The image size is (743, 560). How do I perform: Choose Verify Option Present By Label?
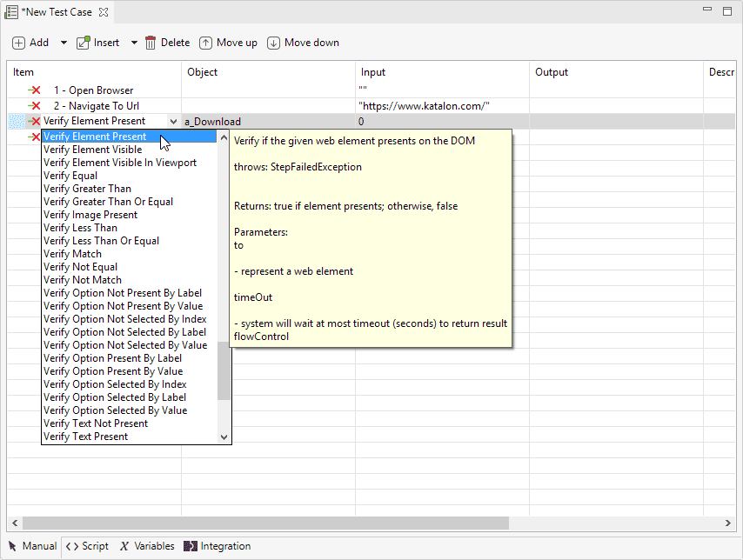coord(130,358)
